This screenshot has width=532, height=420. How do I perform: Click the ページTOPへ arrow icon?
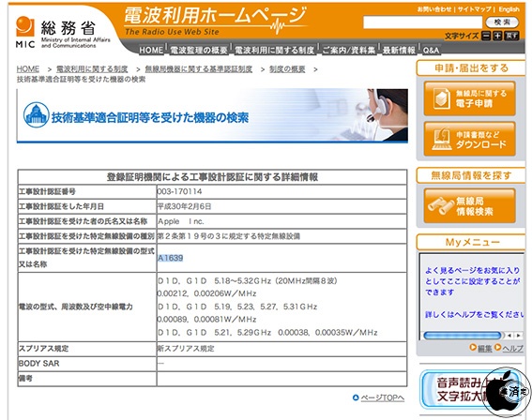356,397
